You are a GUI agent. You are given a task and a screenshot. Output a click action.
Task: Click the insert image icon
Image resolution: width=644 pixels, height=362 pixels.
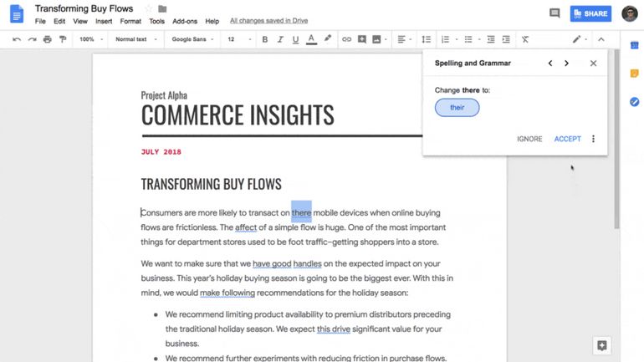tap(377, 39)
